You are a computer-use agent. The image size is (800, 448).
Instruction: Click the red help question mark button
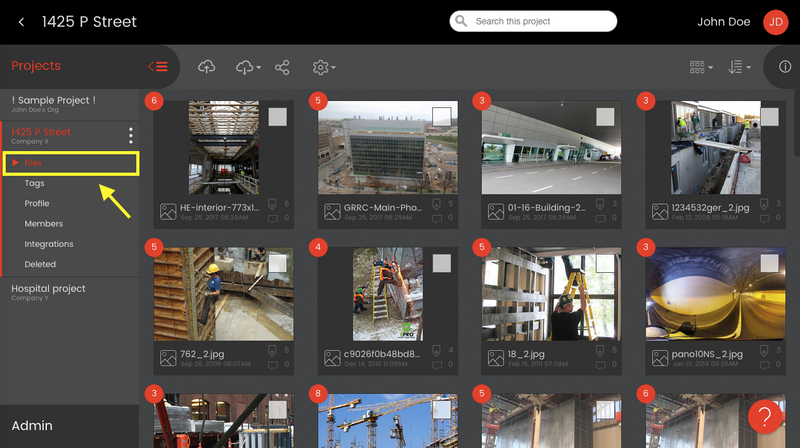tap(764, 417)
